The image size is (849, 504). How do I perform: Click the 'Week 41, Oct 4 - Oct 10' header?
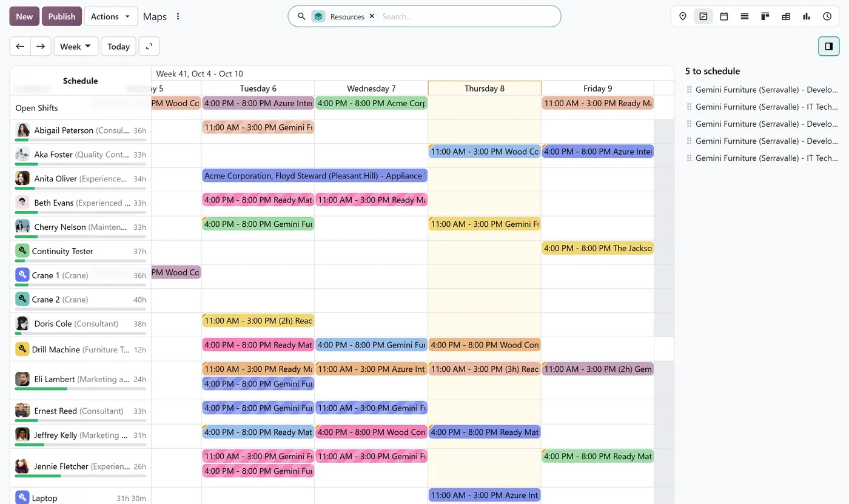200,74
